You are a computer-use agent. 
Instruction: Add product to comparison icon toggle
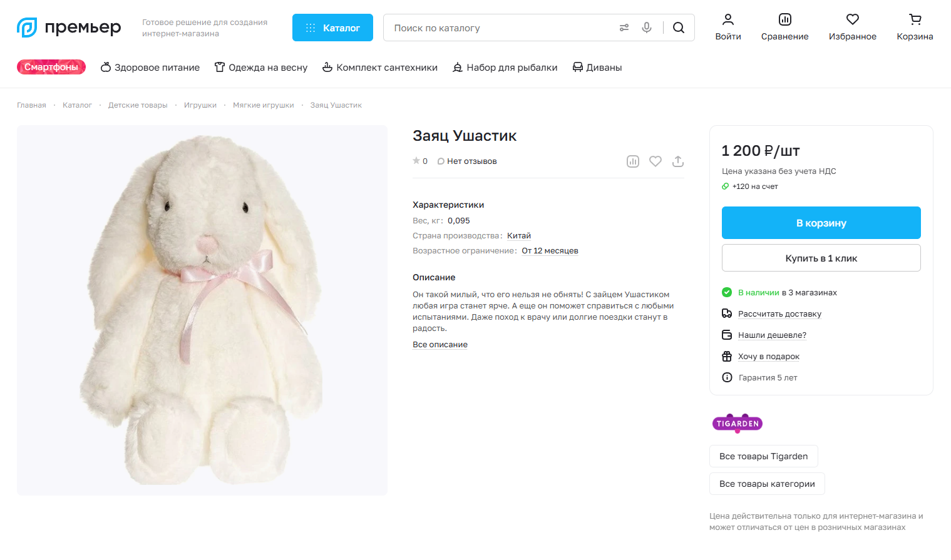pos(633,161)
